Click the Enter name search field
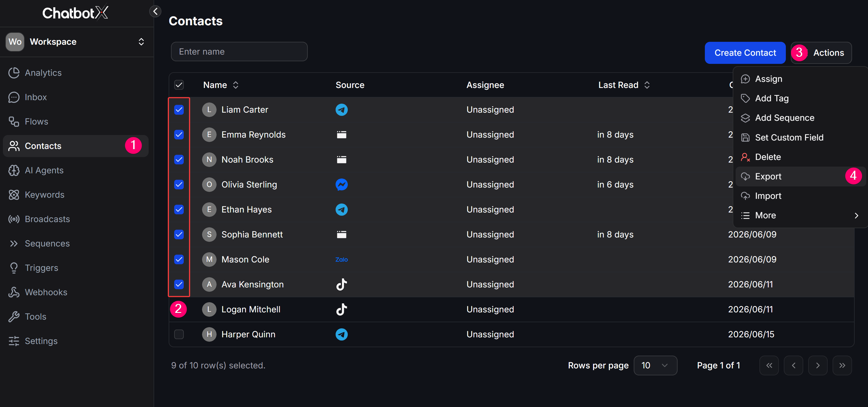 tap(239, 52)
